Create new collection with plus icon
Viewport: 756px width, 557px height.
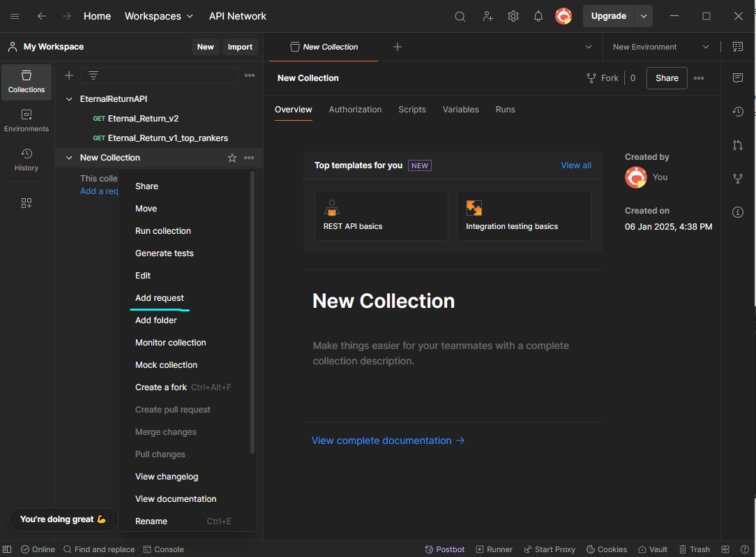coord(69,75)
